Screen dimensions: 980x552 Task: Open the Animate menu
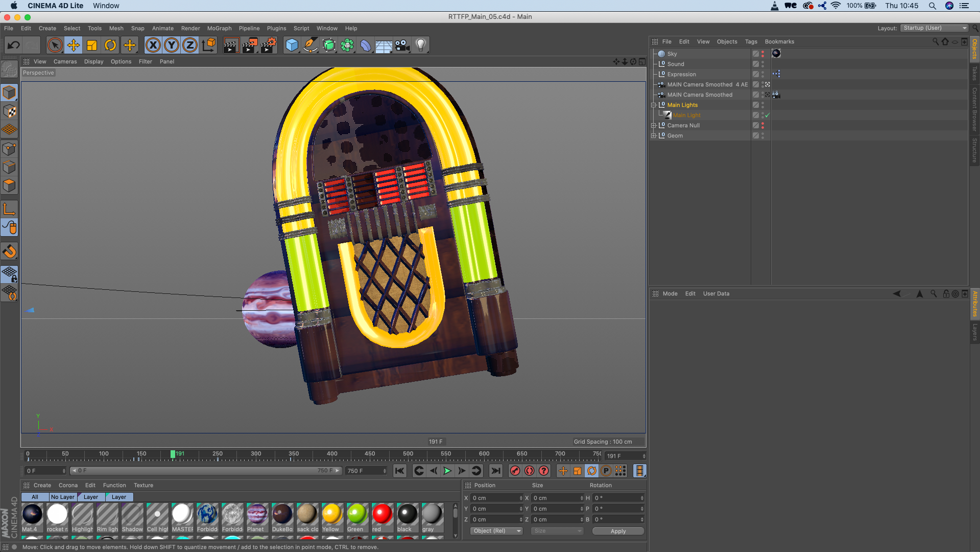pos(163,29)
